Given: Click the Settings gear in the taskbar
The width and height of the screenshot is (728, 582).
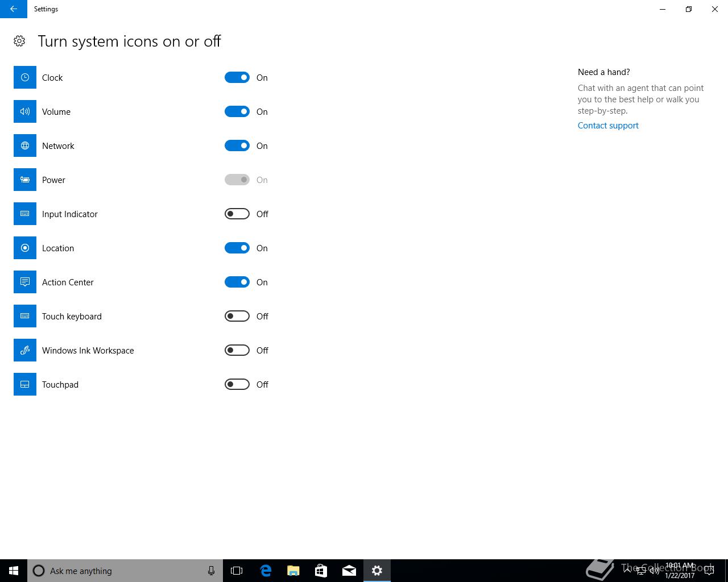Looking at the screenshot, I should pyautogui.click(x=377, y=571).
